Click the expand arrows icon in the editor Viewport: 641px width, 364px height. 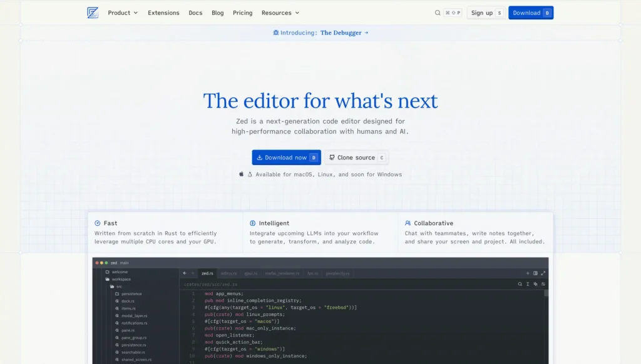pos(543,273)
